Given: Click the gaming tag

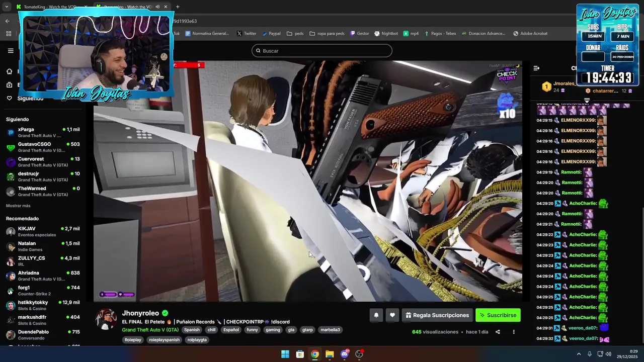Looking at the screenshot, I should pos(273,330).
